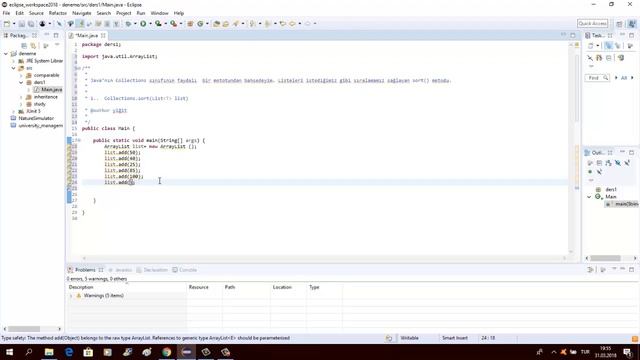Click the Quick Access search field
This screenshot has height=360, width=640.
click(593, 23)
